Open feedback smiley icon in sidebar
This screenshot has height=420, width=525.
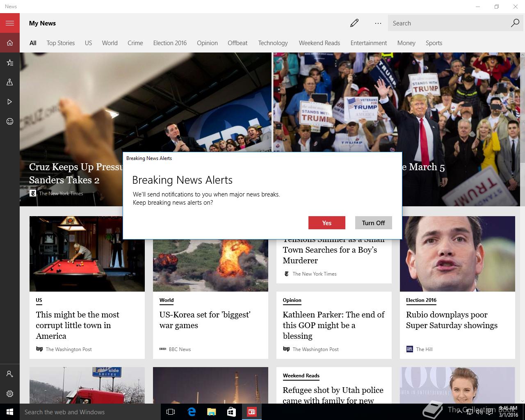click(x=10, y=121)
